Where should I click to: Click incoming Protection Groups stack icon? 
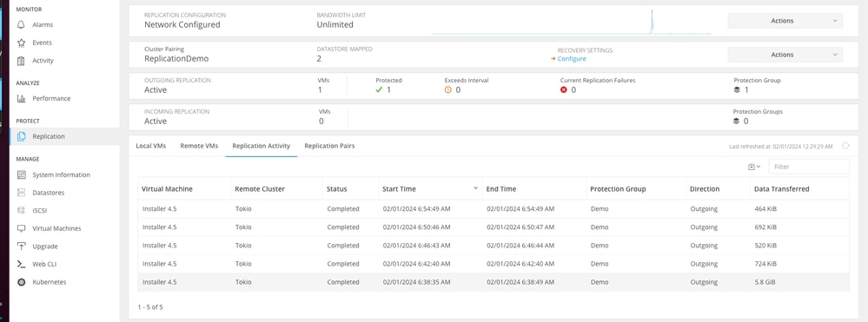tap(736, 122)
